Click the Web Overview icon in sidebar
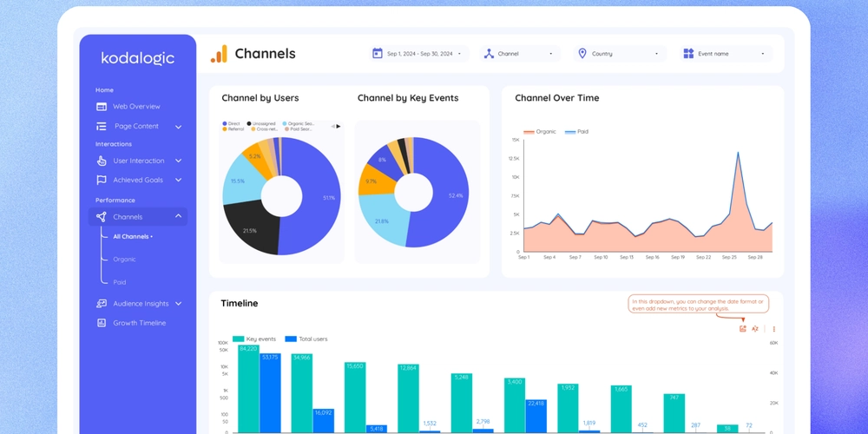The image size is (868, 434). pos(102,106)
